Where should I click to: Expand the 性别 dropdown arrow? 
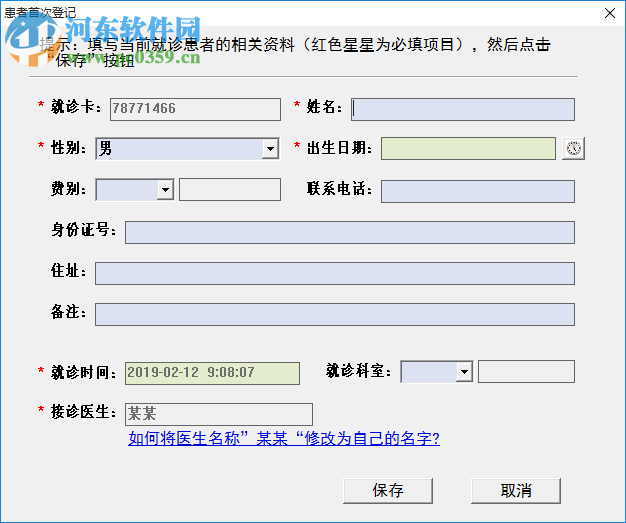270,149
